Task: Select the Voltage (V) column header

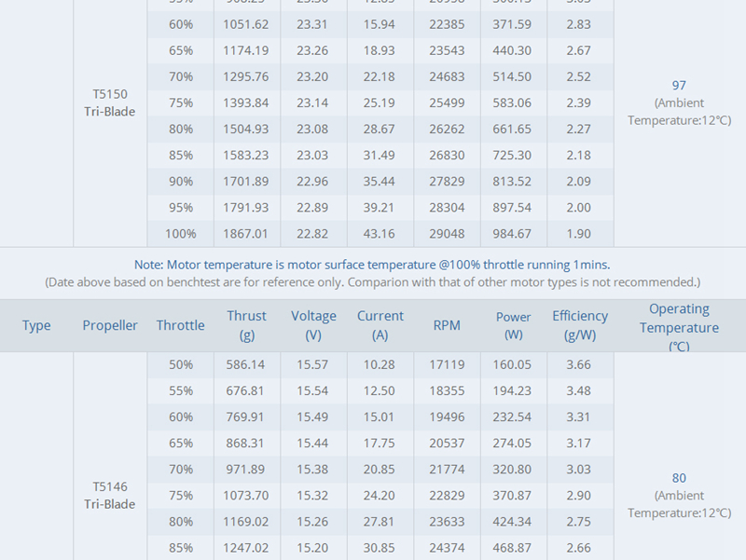Action: 313,325
